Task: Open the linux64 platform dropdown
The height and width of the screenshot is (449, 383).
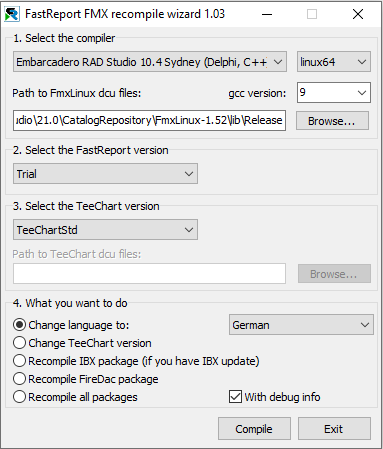Action: (x=334, y=62)
